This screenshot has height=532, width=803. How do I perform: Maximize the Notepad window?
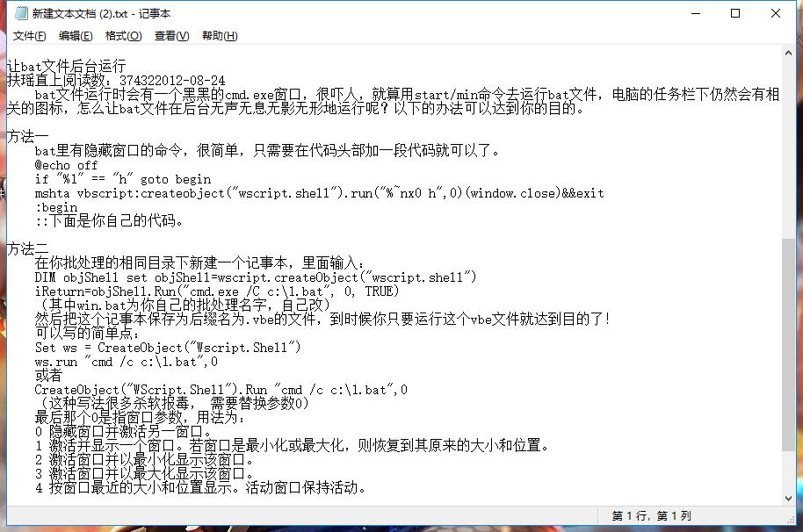coord(735,13)
